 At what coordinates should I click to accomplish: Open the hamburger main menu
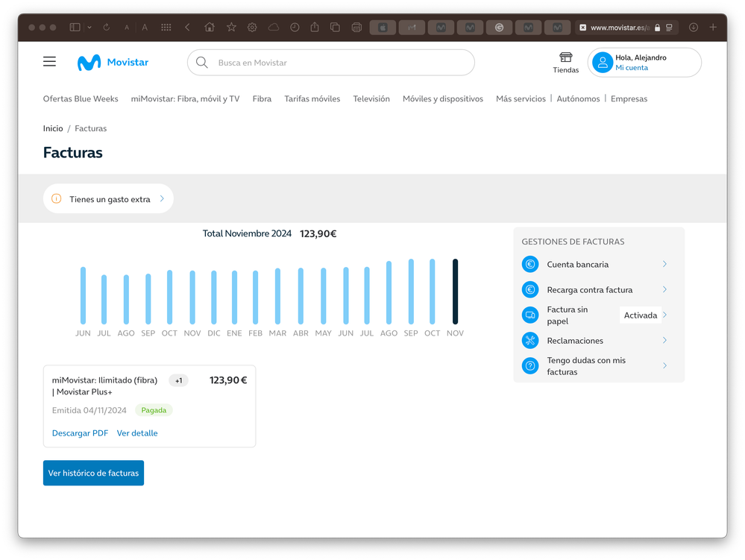point(49,62)
